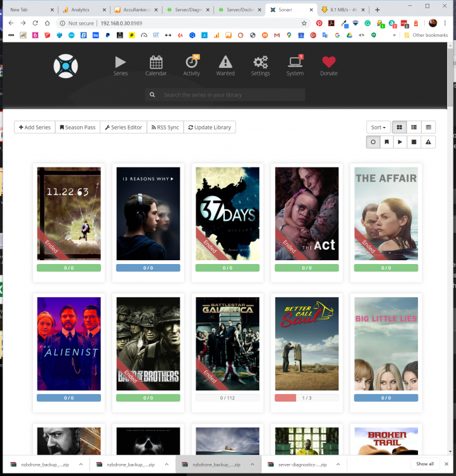
Task: Open the Better Call Saul poster
Action: click(307, 343)
